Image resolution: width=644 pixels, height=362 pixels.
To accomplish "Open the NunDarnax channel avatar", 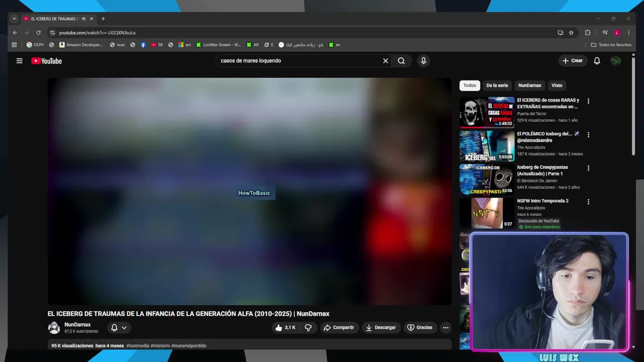I will point(54,328).
